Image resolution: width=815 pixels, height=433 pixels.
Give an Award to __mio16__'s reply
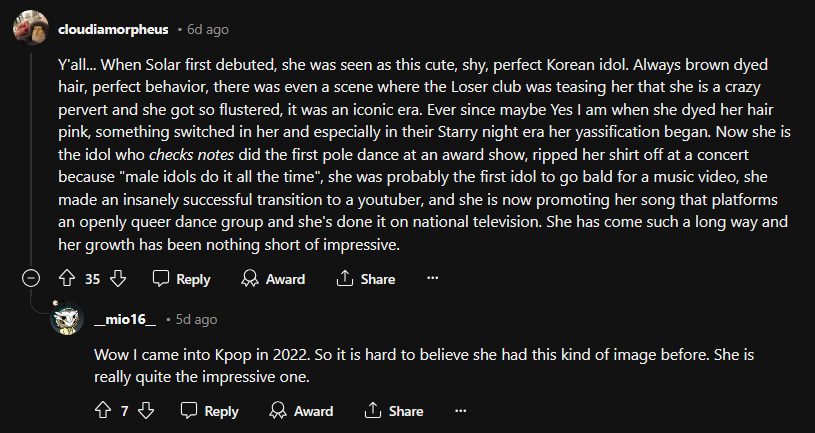coord(302,411)
